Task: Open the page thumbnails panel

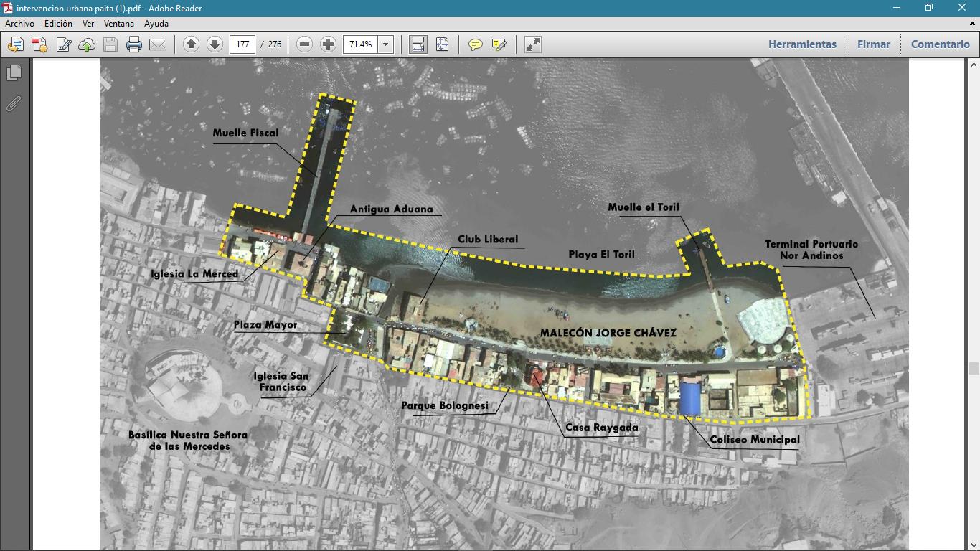Action: pyautogui.click(x=14, y=73)
